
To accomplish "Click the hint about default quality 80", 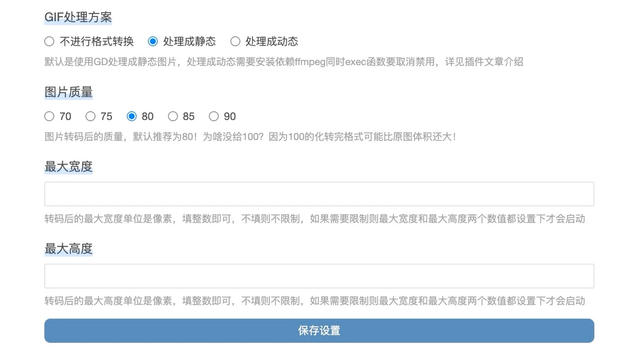I will 250,136.
